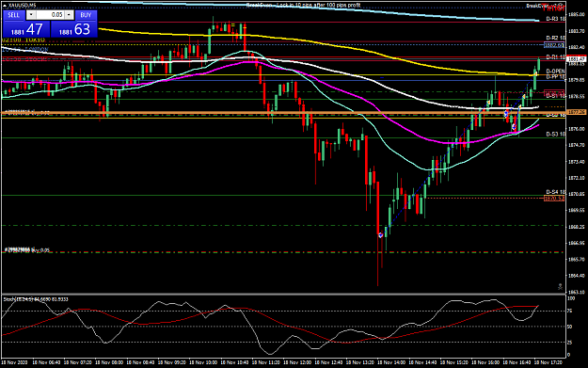Viewport: 588px width, 368px height.
Task: Click the 18 Nov 2020 date on the time axis
Action: pos(15,362)
